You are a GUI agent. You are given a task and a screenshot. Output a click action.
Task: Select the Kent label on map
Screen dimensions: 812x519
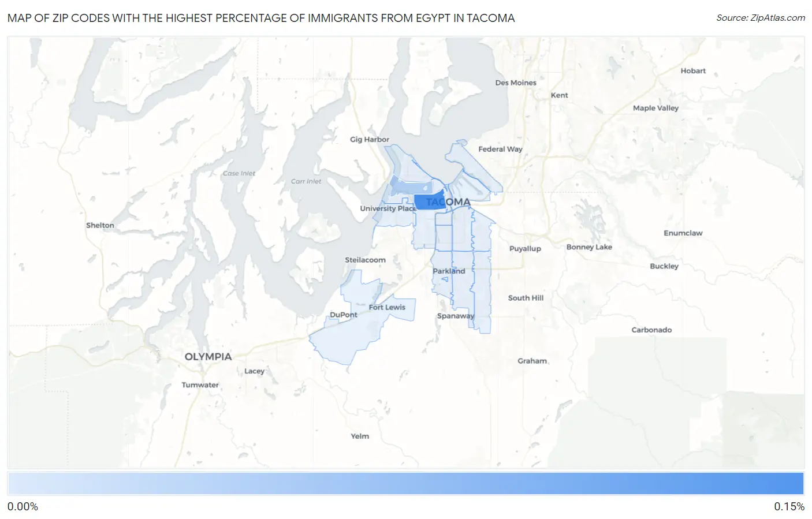(x=559, y=95)
